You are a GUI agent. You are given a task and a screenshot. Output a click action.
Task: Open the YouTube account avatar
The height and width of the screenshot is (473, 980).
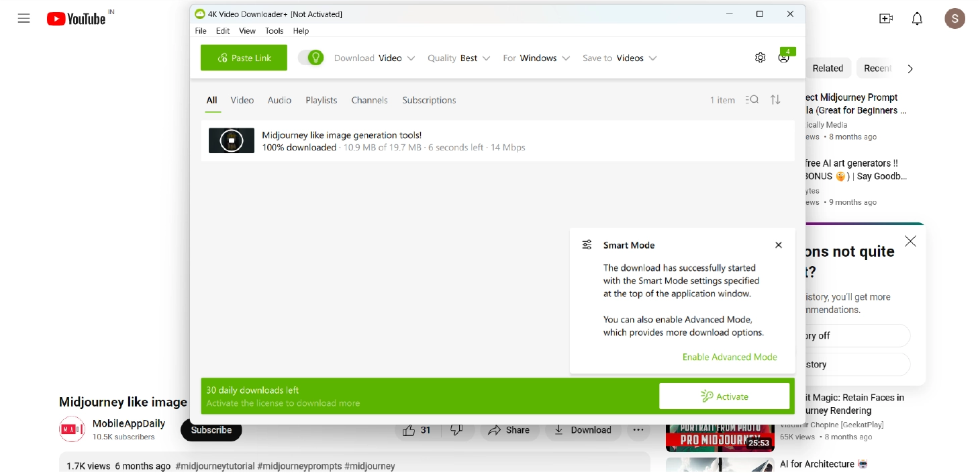954,19
